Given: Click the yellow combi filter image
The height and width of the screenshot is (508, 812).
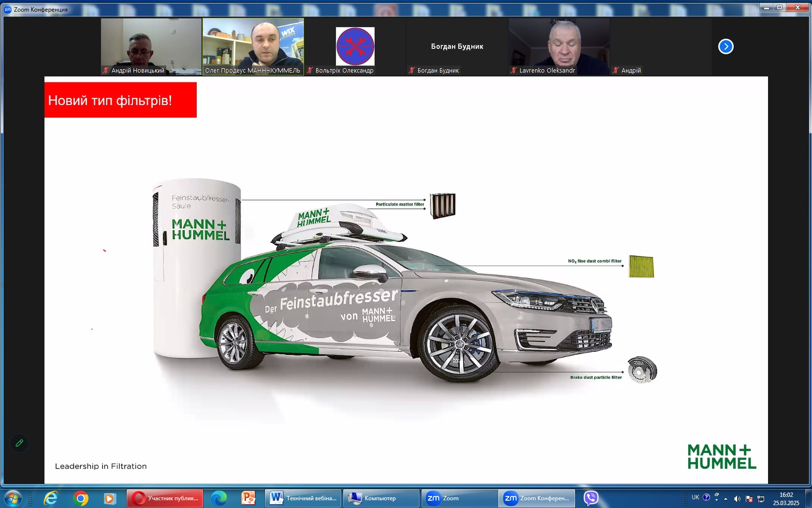Looking at the screenshot, I should (641, 267).
